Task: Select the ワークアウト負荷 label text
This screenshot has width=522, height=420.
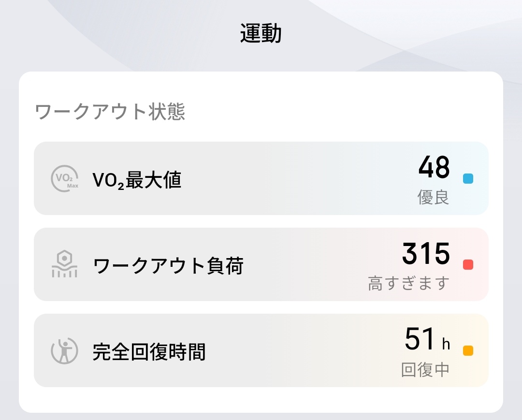Action: (168, 266)
